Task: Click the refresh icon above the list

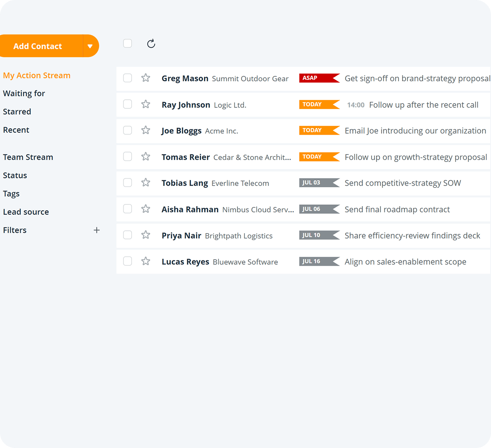Action: (x=151, y=44)
